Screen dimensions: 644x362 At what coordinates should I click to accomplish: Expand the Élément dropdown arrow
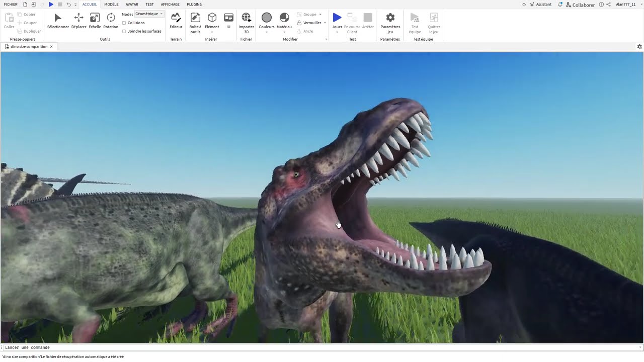pyautogui.click(x=212, y=32)
